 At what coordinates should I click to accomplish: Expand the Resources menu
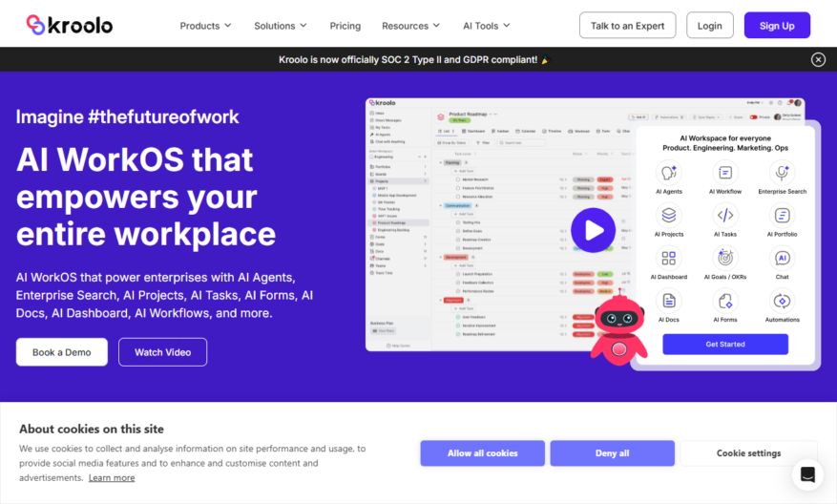[x=410, y=26]
